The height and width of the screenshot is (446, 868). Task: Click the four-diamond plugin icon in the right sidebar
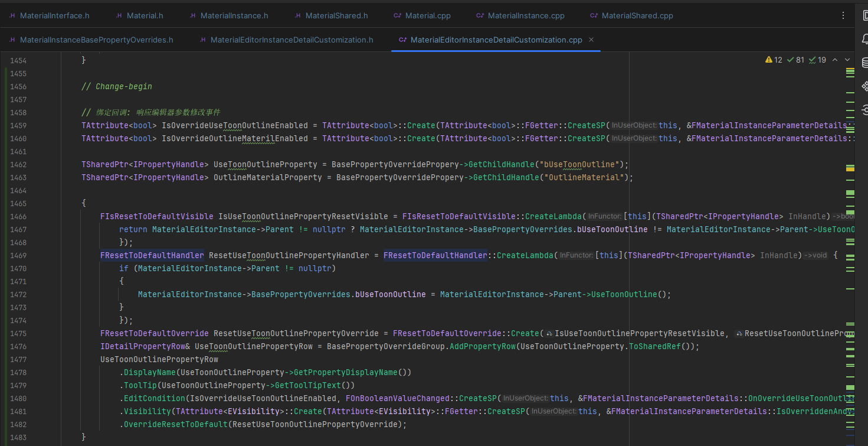coord(863,86)
